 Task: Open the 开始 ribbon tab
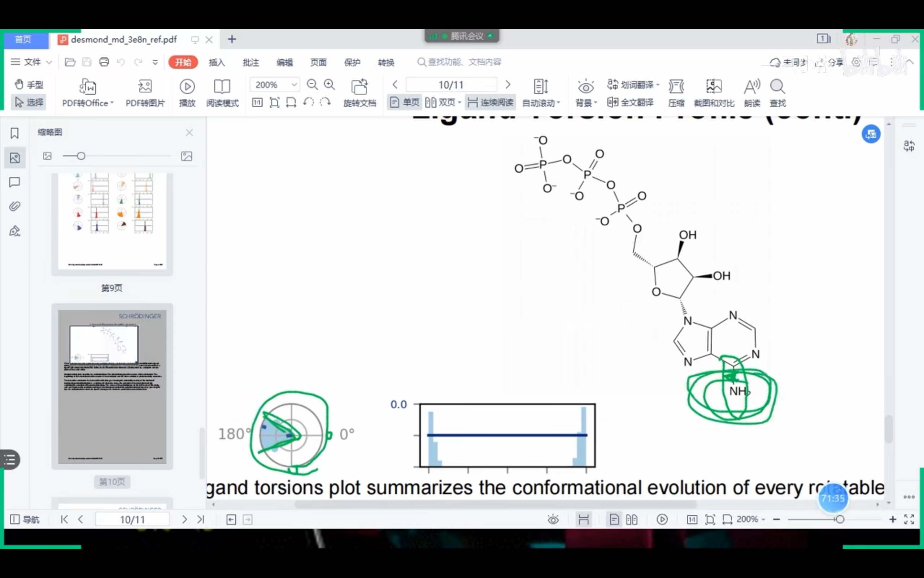point(183,62)
